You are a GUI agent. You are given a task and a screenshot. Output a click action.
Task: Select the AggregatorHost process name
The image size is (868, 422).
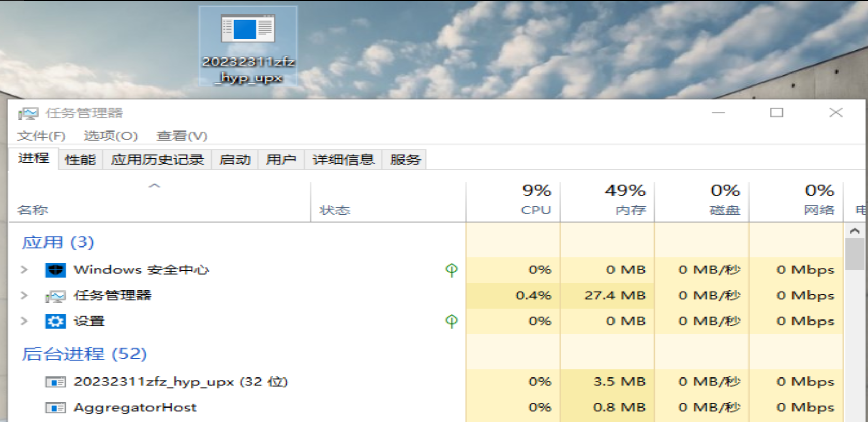click(135, 408)
